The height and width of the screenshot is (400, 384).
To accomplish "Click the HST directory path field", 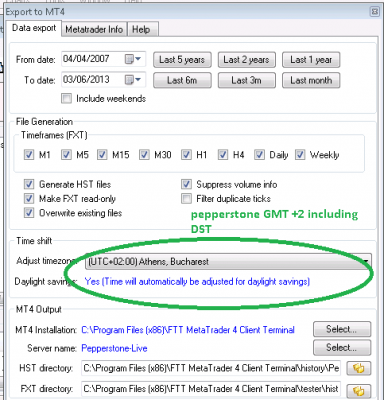I will pyautogui.click(x=211, y=368).
